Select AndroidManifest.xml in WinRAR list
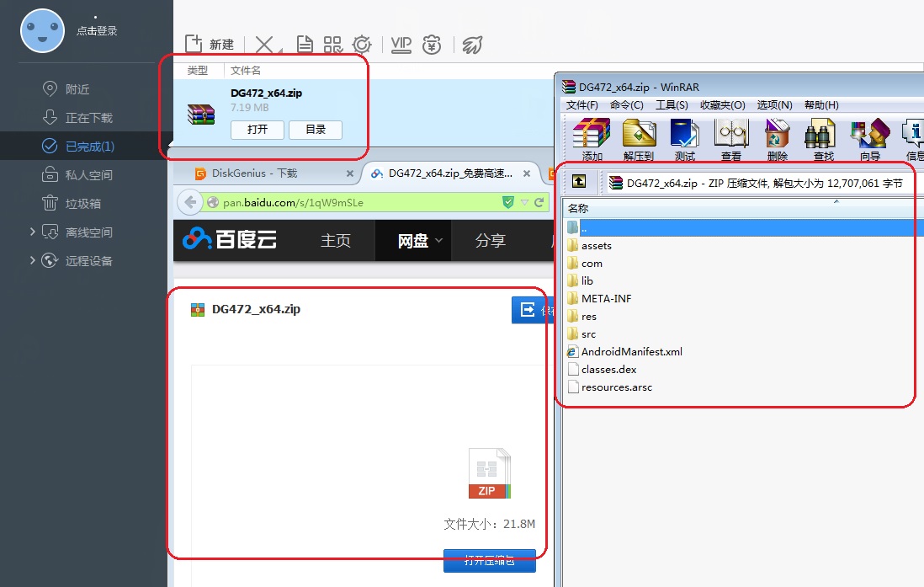The height and width of the screenshot is (587, 924). pyautogui.click(x=624, y=351)
